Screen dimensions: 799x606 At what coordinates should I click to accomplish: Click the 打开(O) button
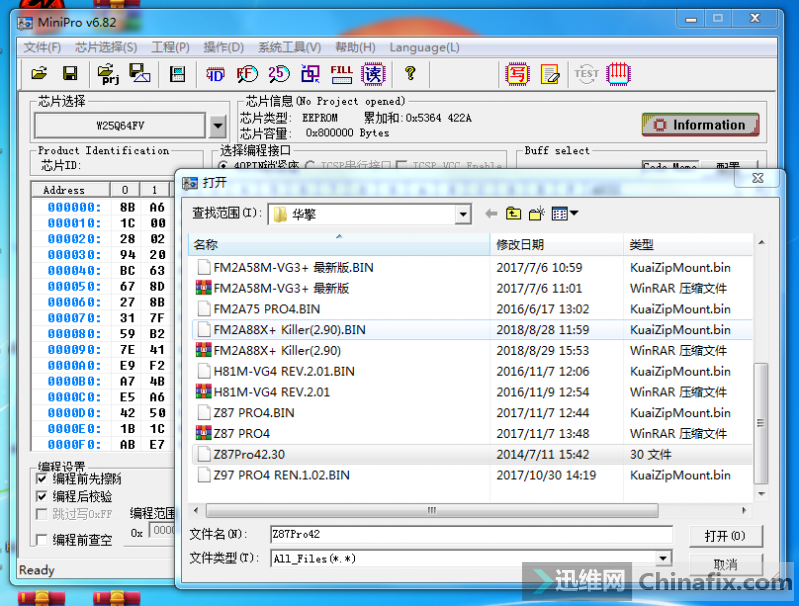pos(726,536)
